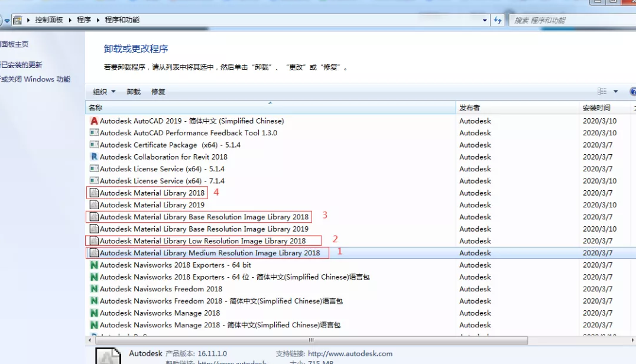Sort by the 名称 column header

pos(271,108)
